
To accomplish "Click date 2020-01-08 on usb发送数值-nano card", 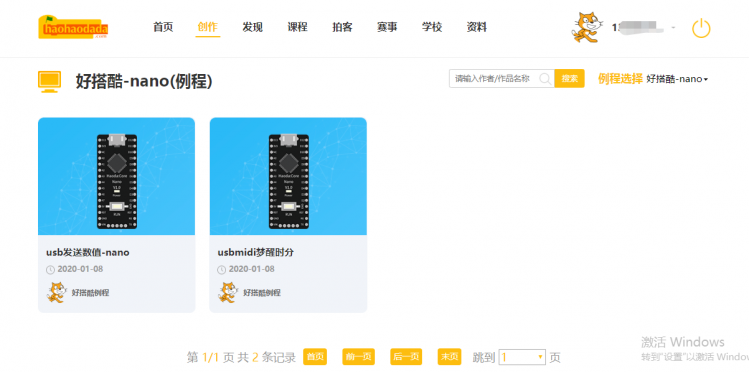I will tap(80, 269).
